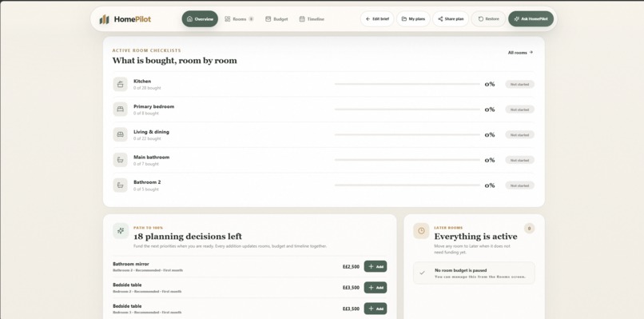Open My plans
This screenshot has width=644, height=319.
pyautogui.click(x=413, y=19)
